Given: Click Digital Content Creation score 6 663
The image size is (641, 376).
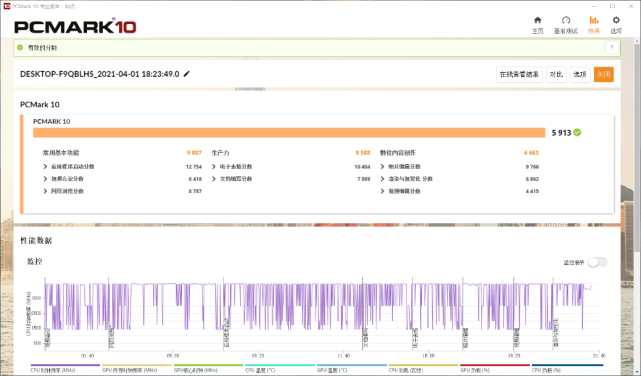Looking at the screenshot, I should point(531,153).
